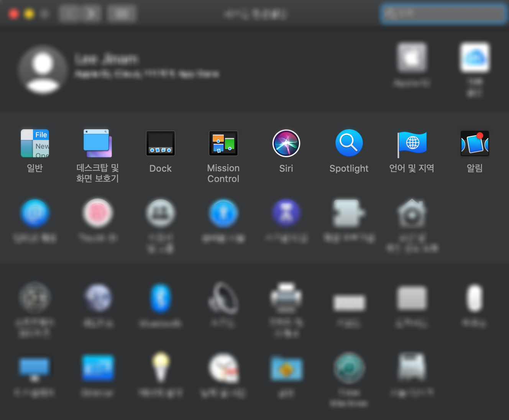Open the 알림 (Notifications) pane
The width and height of the screenshot is (509, 420).
(x=475, y=143)
